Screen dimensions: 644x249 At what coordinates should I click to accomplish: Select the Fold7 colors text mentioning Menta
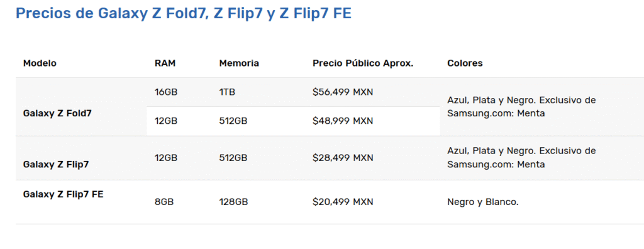coord(521,107)
